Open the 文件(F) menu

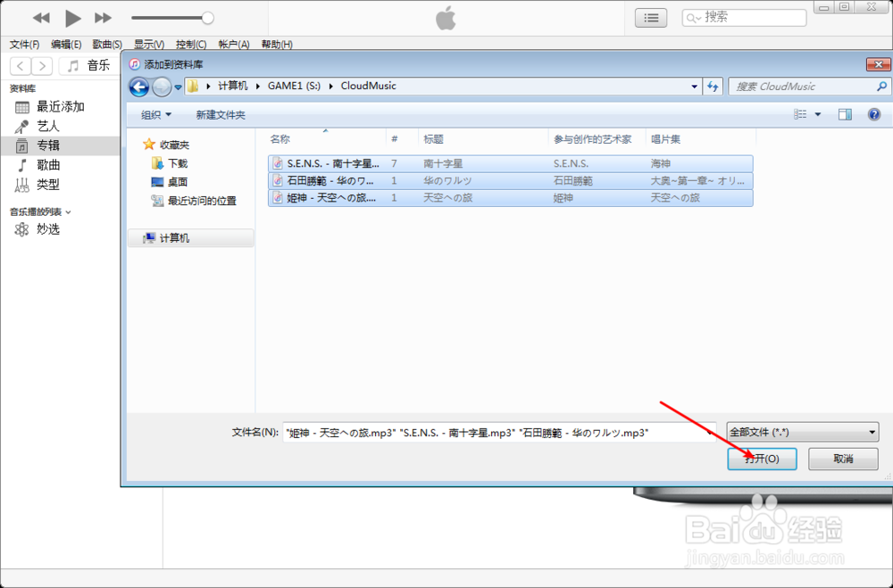(24, 44)
